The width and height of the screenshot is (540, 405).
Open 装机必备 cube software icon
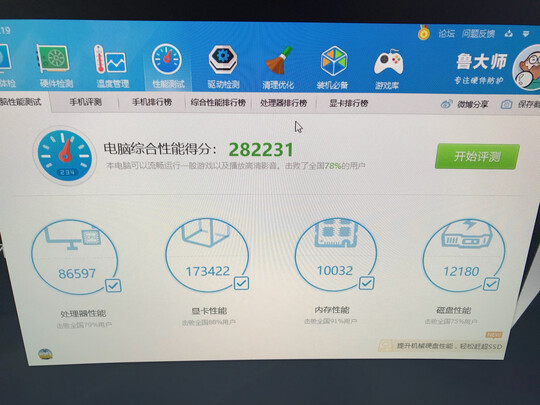(334, 62)
